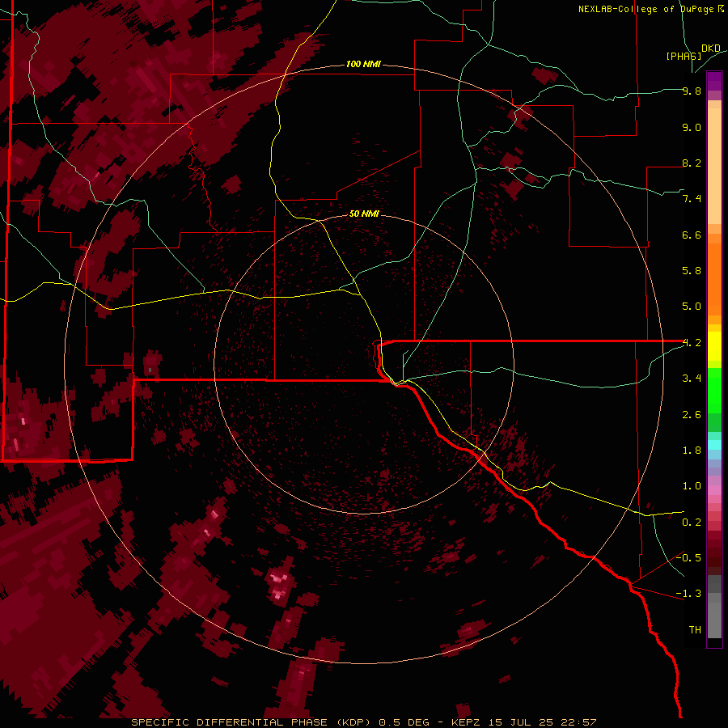Click the DKD label above the color scale

tap(711, 49)
